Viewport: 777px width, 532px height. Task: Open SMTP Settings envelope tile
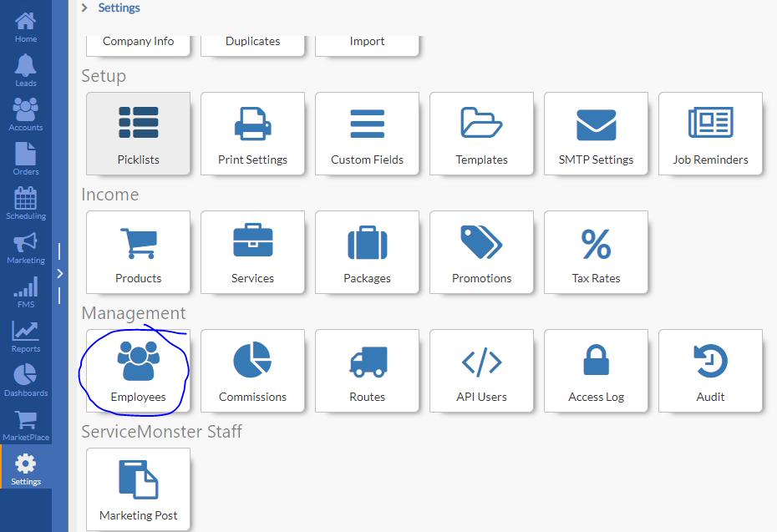596,133
